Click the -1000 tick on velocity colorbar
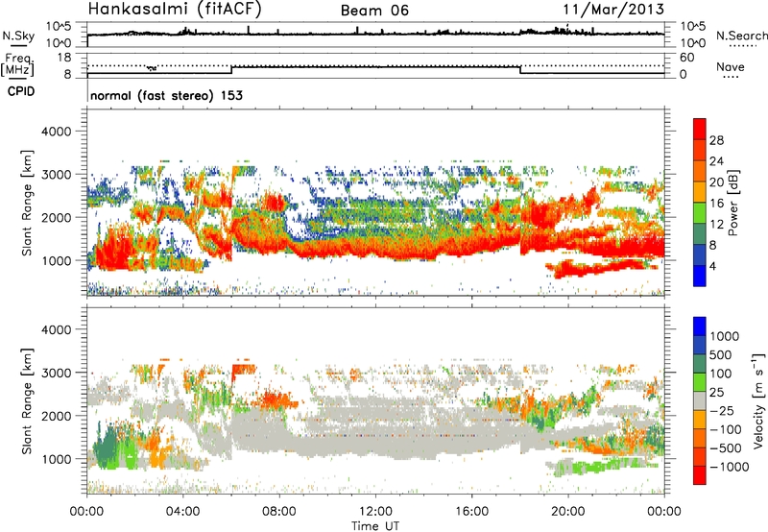The width and height of the screenshot is (768, 532). pyautogui.click(x=730, y=467)
